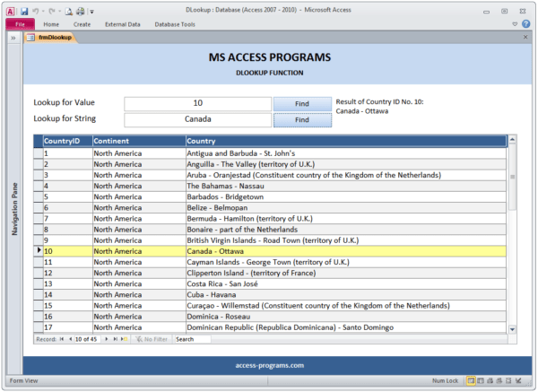This screenshot has width=538, height=392.
Task: Click the No Filter indicator button
Action: (x=152, y=339)
